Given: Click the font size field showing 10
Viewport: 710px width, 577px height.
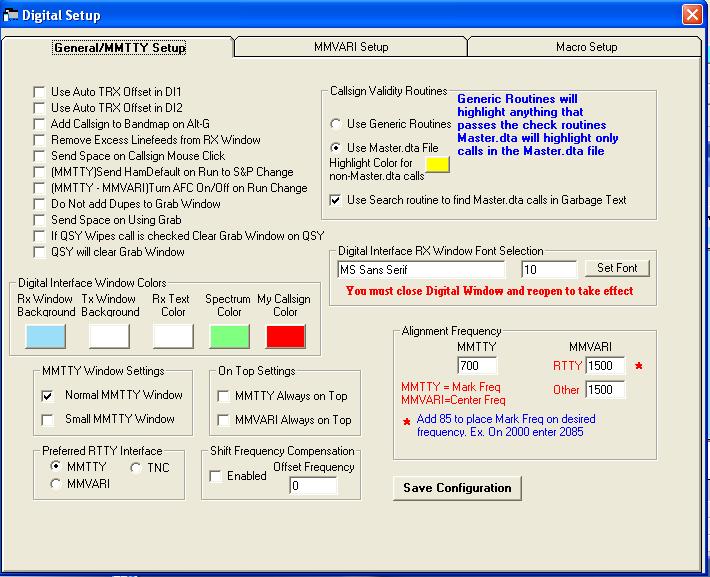Looking at the screenshot, I should 549,270.
